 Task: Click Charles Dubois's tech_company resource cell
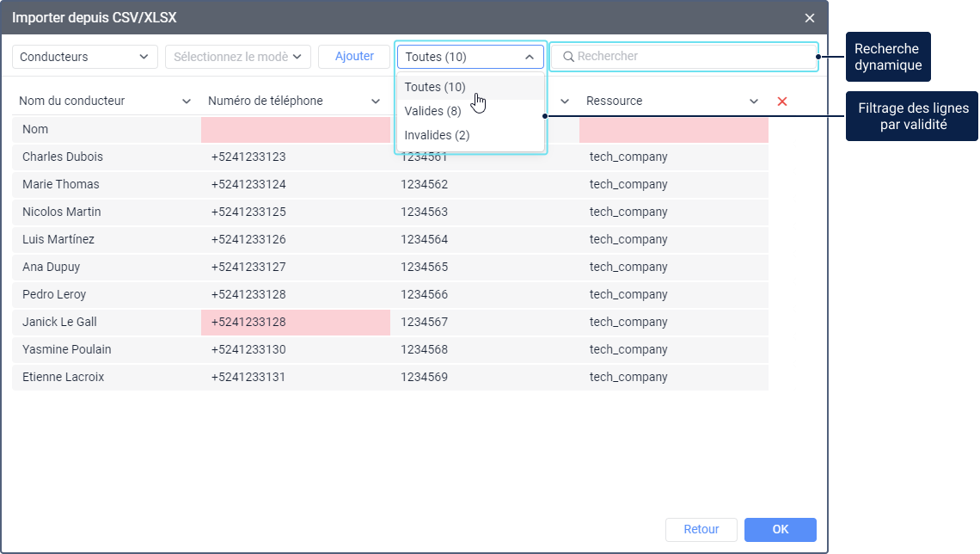(x=674, y=157)
